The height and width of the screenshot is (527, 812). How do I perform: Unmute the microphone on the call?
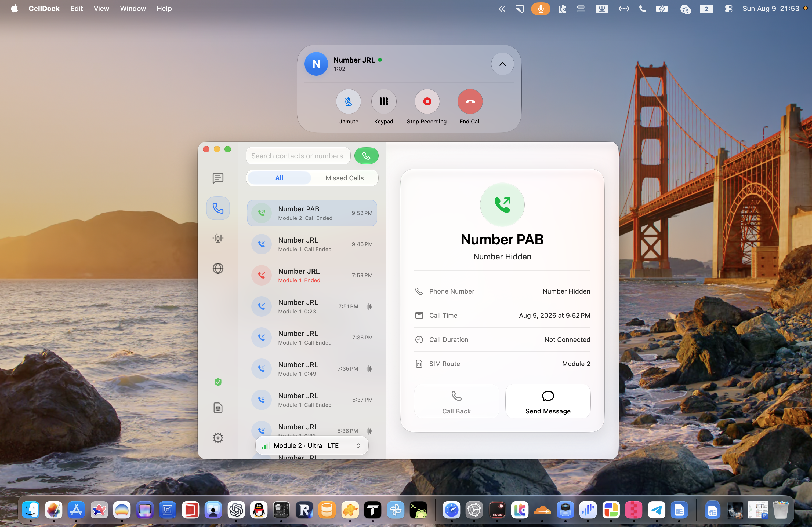(x=348, y=102)
